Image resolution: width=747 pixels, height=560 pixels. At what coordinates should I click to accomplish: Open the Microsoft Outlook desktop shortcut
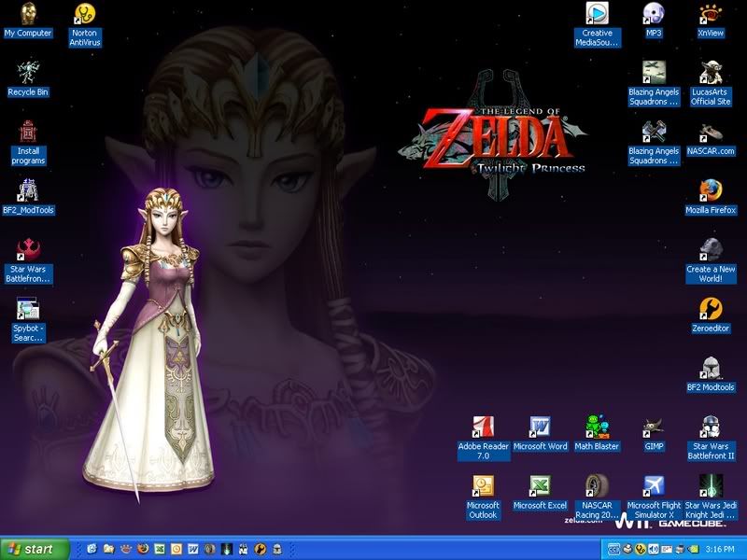[x=483, y=497]
